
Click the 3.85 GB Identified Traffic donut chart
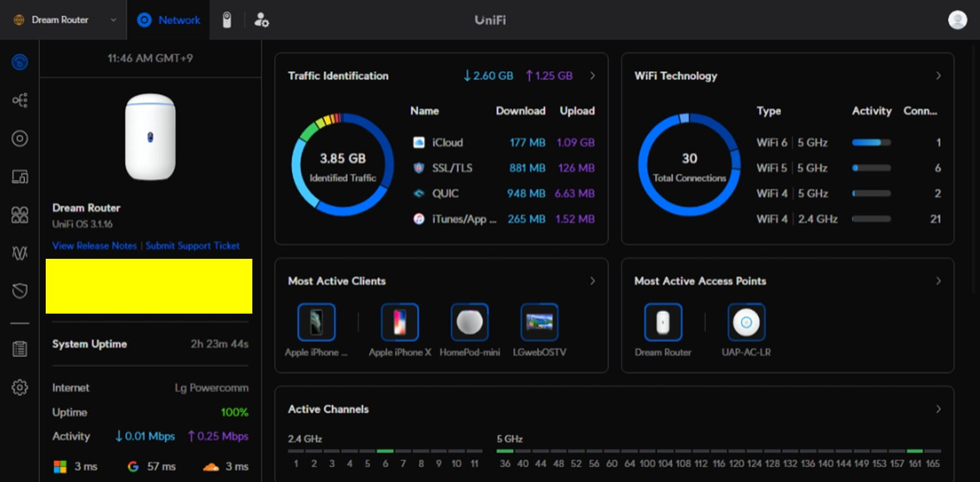coord(343,164)
